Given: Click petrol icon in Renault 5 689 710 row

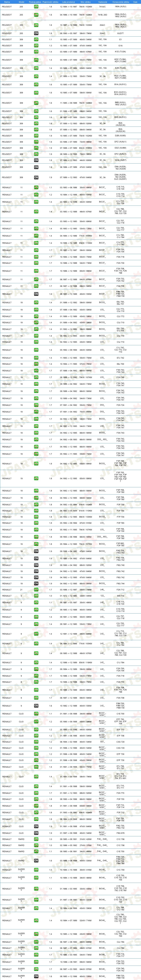Looking at the screenshot, I should pos(36,596).
